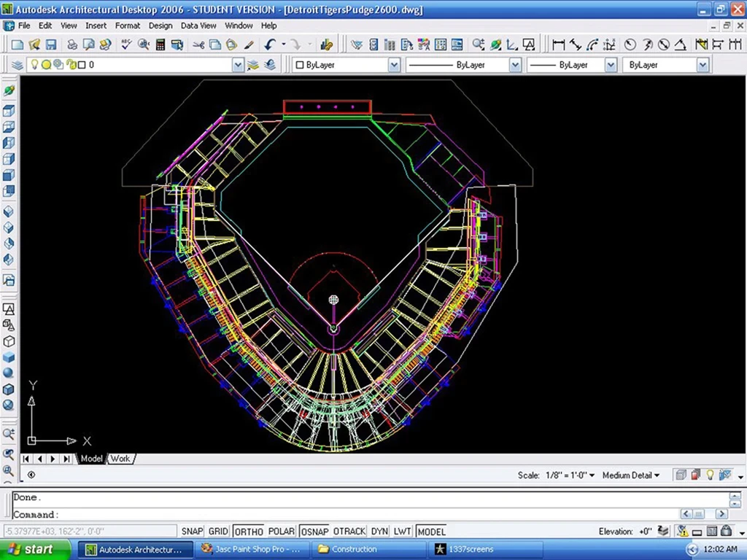Click the Match Properties paintbrush icon
Image resolution: width=747 pixels, height=560 pixels.
coord(249,45)
